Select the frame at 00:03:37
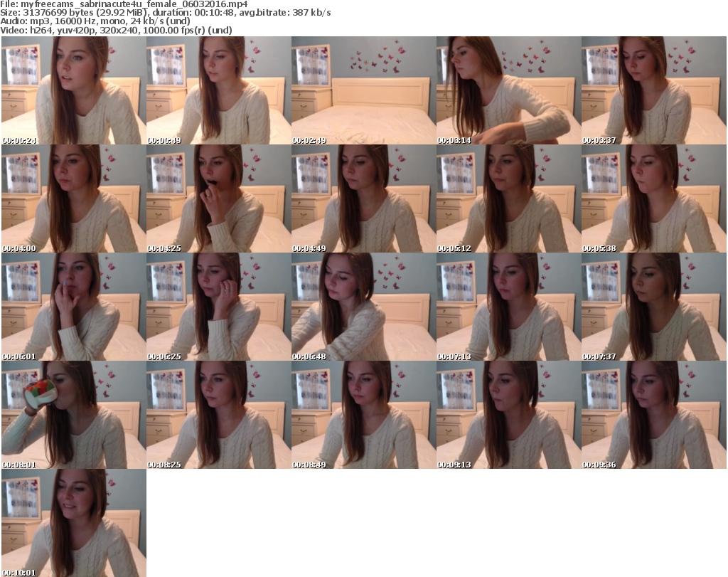The height and width of the screenshot is (577, 728). pos(653,90)
